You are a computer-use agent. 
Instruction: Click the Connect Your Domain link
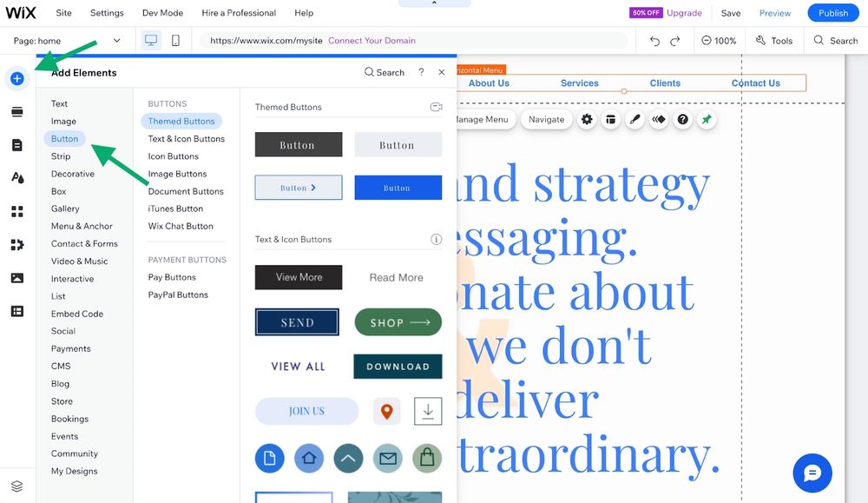tap(372, 41)
